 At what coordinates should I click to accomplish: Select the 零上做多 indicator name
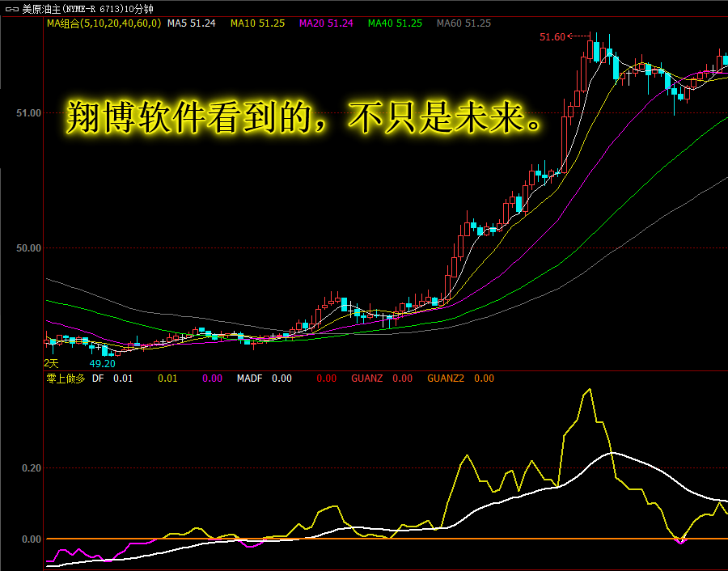point(66,379)
